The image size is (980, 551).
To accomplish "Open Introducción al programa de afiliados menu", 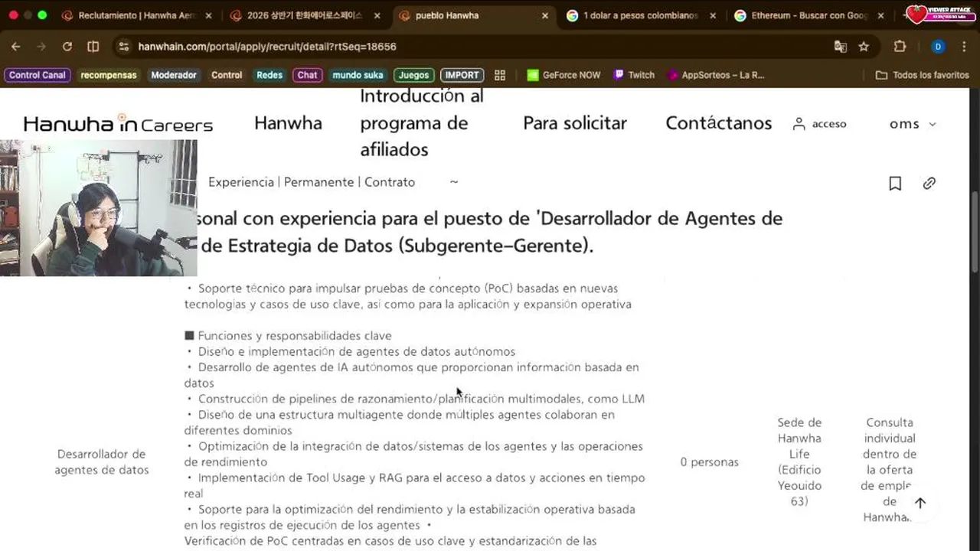I will coord(421,123).
